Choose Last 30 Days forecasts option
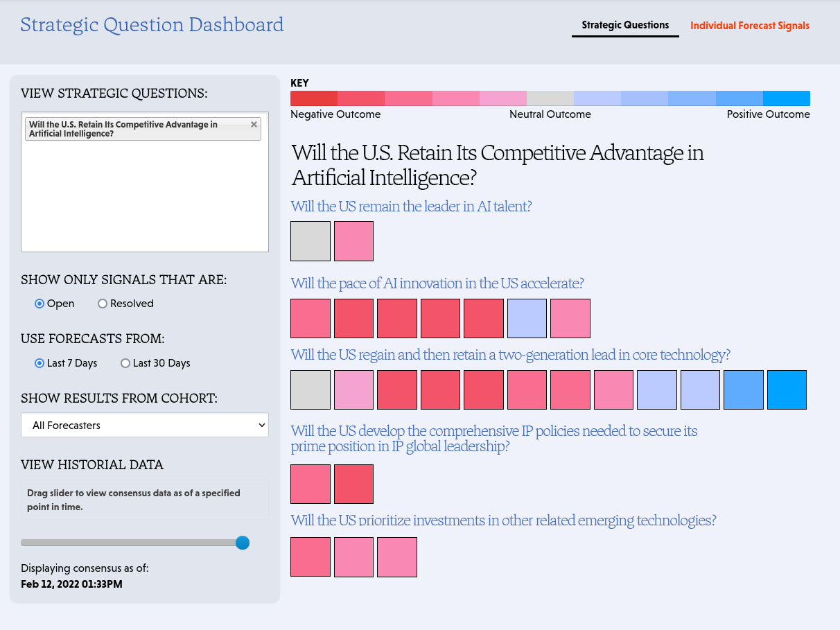 coord(125,363)
